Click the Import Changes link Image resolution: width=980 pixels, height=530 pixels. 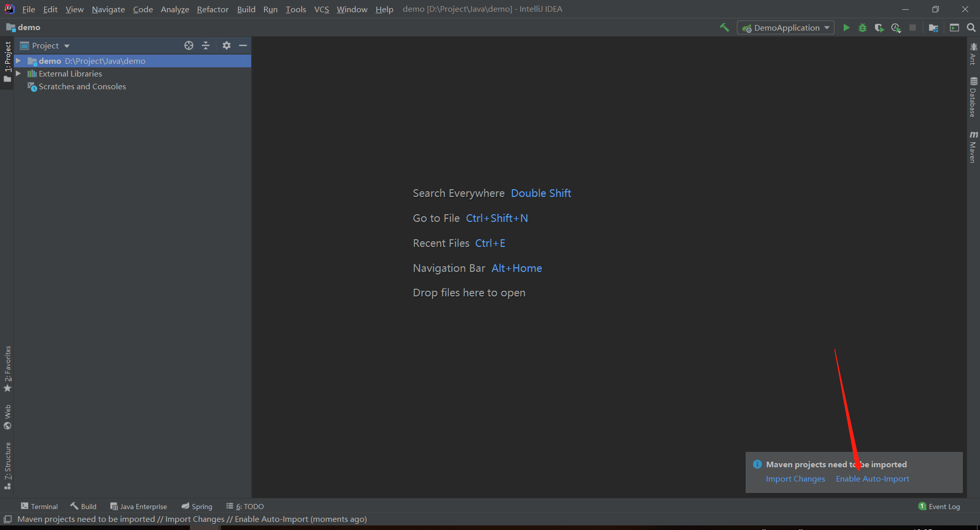[x=795, y=479]
